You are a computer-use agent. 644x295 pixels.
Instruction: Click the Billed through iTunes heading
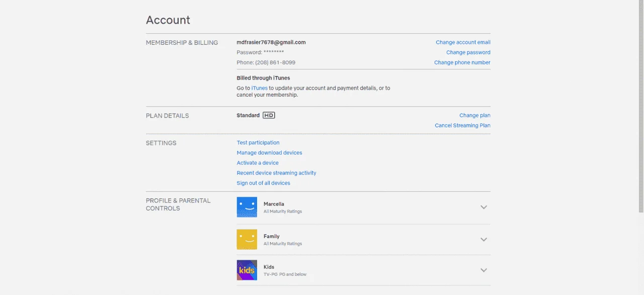264,78
